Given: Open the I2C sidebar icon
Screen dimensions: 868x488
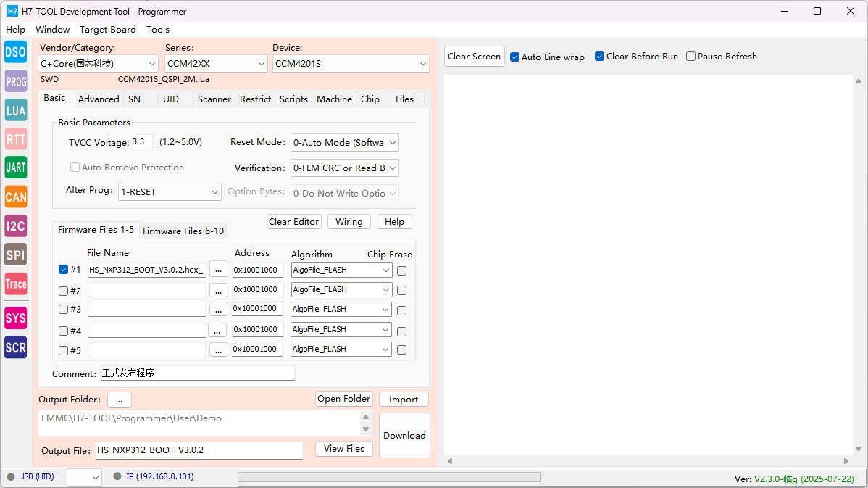Looking at the screenshot, I should (x=15, y=226).
